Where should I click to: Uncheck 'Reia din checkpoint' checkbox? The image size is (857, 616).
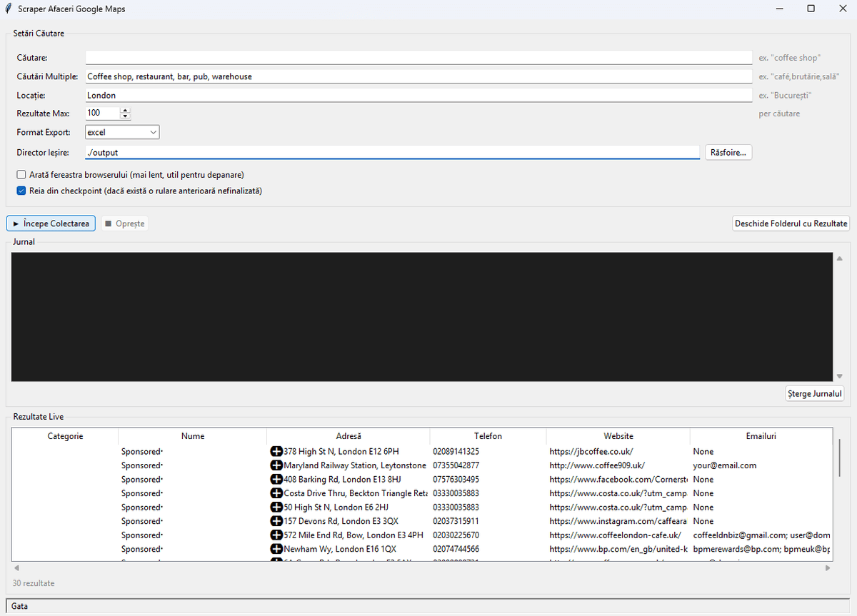[x=21, y=191]
